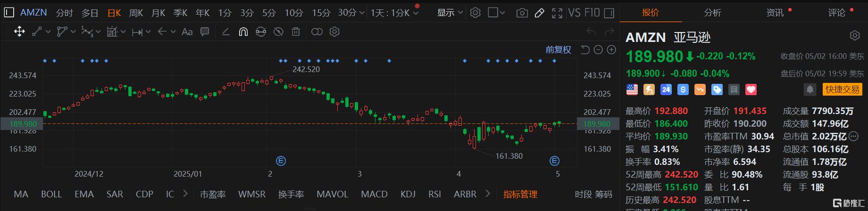The height and width of the screenshot is (211, 868).
Task: Select the 季K quarterly candlestick period
Action: (181, 13)
